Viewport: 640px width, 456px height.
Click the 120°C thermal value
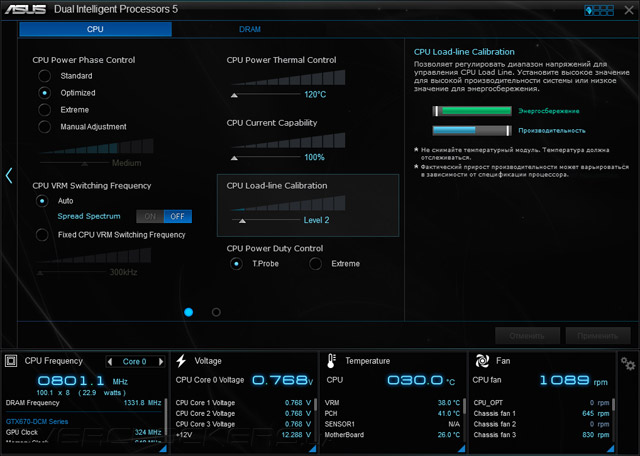click(x=315, y=95)
